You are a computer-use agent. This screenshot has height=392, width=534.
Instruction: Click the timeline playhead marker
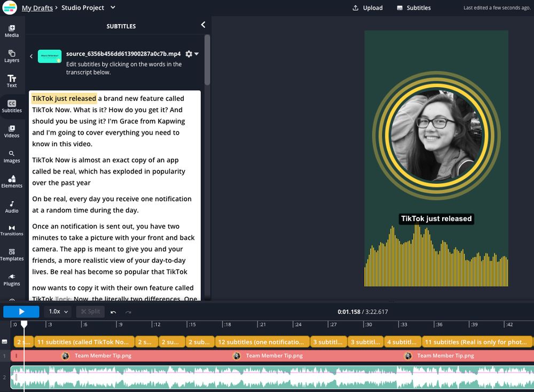[25, 324]
